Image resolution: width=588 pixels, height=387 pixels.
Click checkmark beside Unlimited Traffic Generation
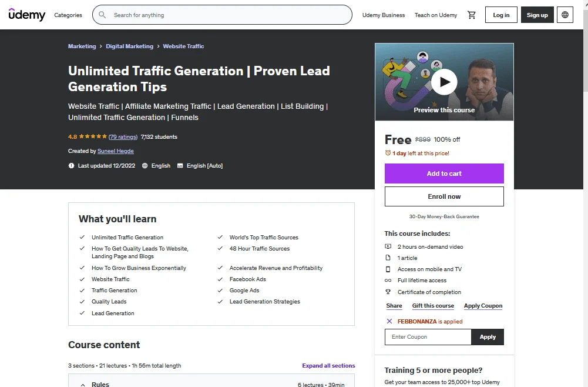(x=82, y=237)
